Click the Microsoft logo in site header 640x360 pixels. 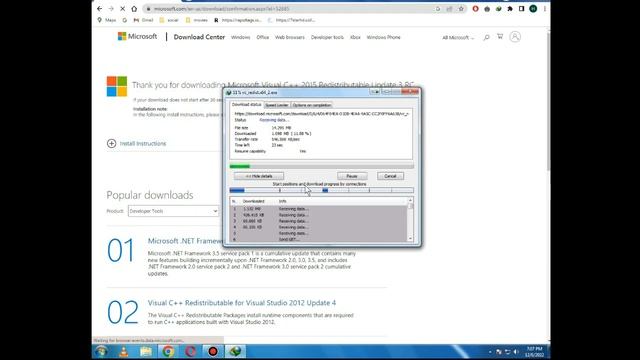(137, 36)
